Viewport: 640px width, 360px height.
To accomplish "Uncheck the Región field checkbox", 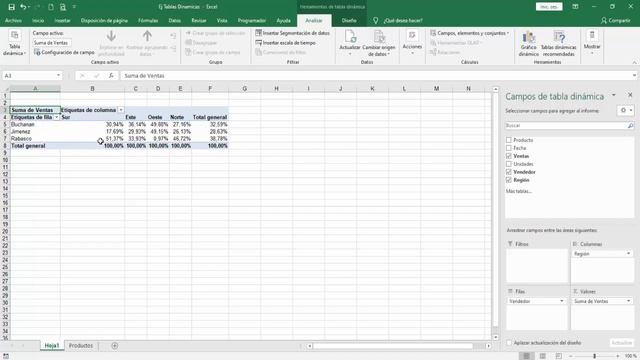I will click(509, 180).
